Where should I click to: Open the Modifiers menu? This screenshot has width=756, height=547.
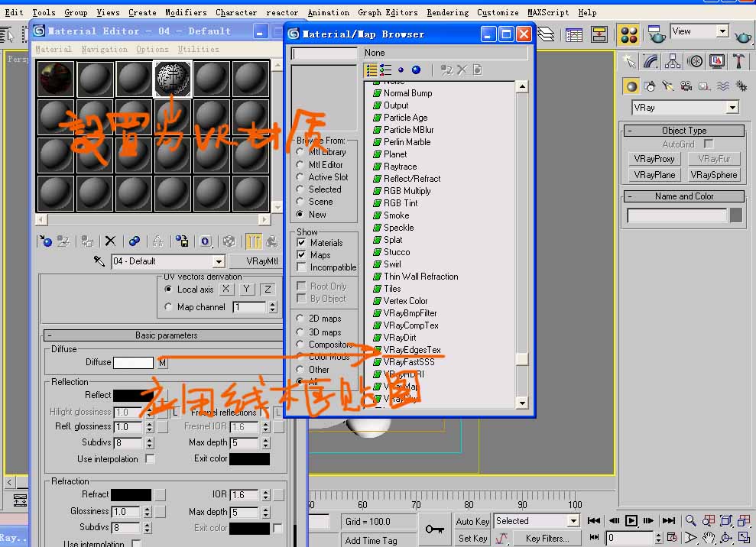[186, 12]
